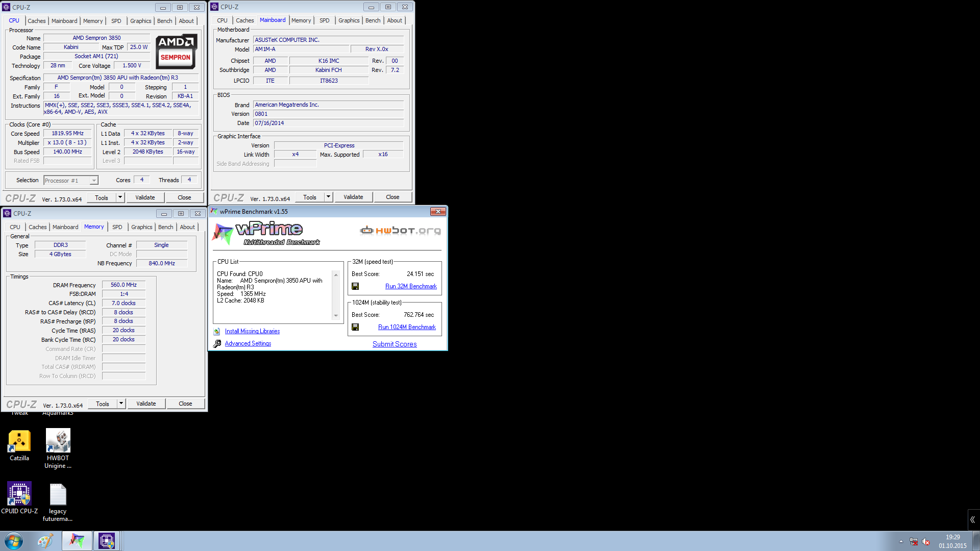
Task: Click motherboard Model field AM1M-A
Action: pos(301,49)
